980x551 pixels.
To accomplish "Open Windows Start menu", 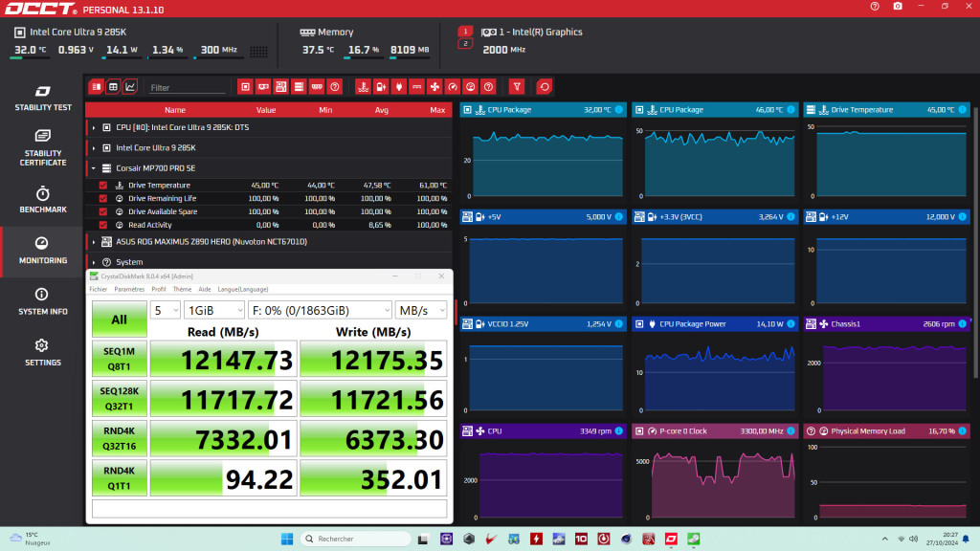I will (287, 539).
